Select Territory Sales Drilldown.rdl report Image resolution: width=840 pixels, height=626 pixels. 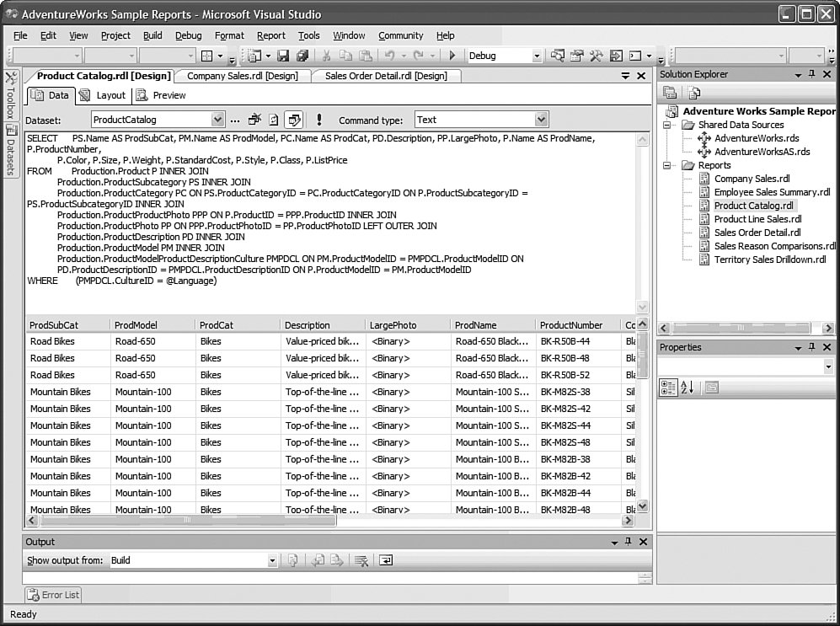tap(770, 259)
